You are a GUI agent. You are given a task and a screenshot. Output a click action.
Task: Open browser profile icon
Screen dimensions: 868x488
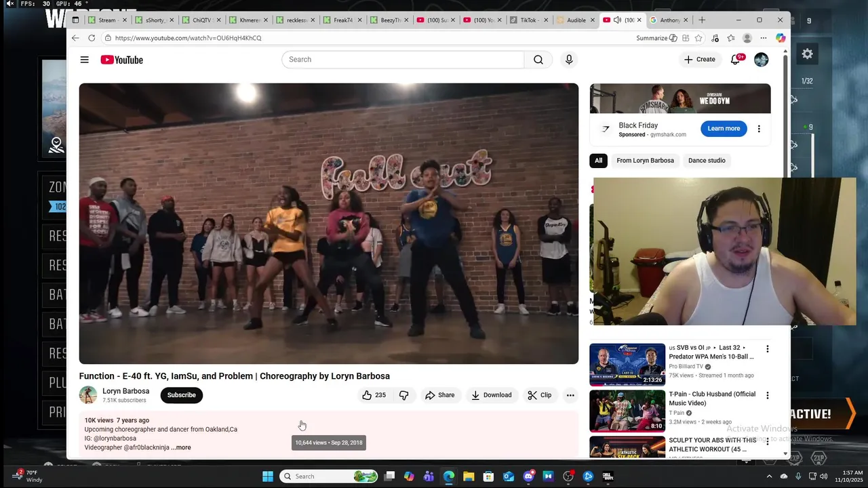tap(747, 38)
